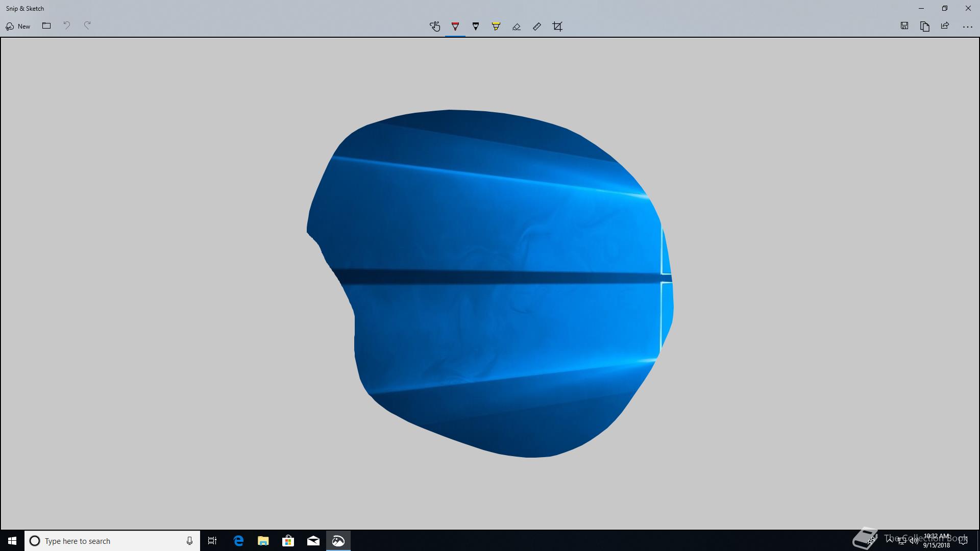Open Microsoft Store from the taskbar
Image resolution: width=980 pixels, height=551 pixels.
click(288, 541)
